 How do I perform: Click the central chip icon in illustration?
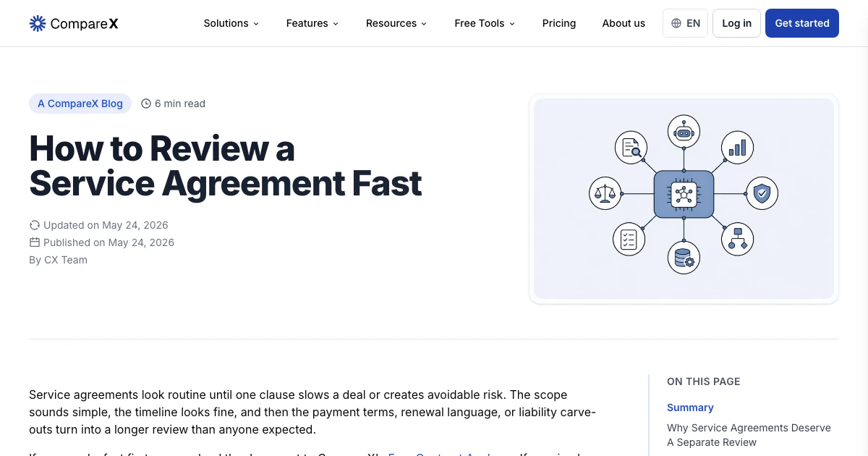coord(684,194)
